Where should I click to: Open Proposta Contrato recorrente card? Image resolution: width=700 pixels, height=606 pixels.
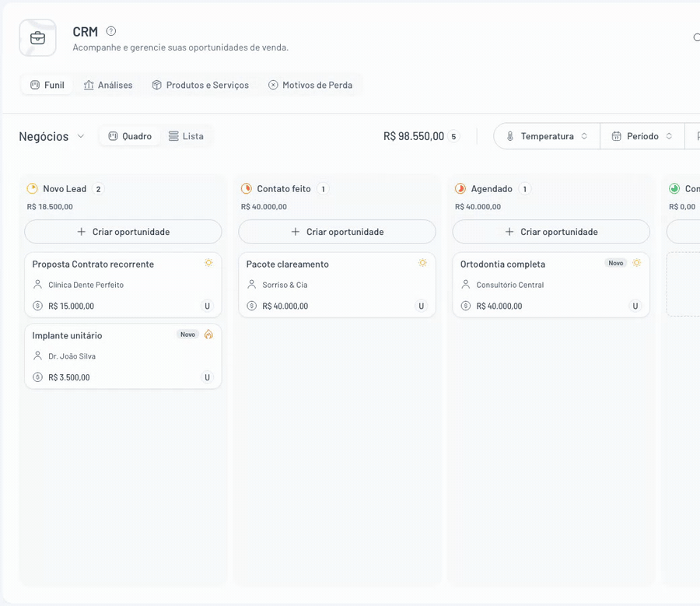(123, 285)
